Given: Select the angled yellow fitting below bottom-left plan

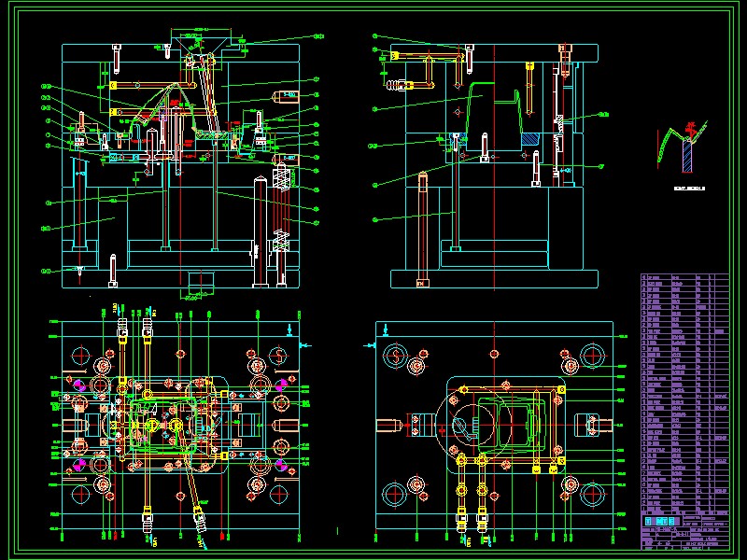Looking at the screenshot, I should pos(199,518).
